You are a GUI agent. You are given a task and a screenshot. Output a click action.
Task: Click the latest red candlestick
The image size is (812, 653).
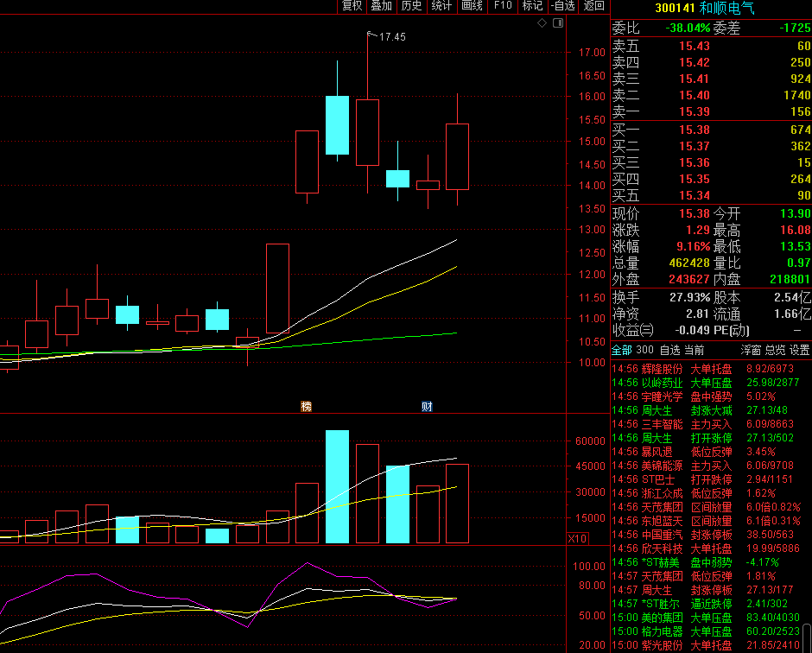click(x=457, y=156)
